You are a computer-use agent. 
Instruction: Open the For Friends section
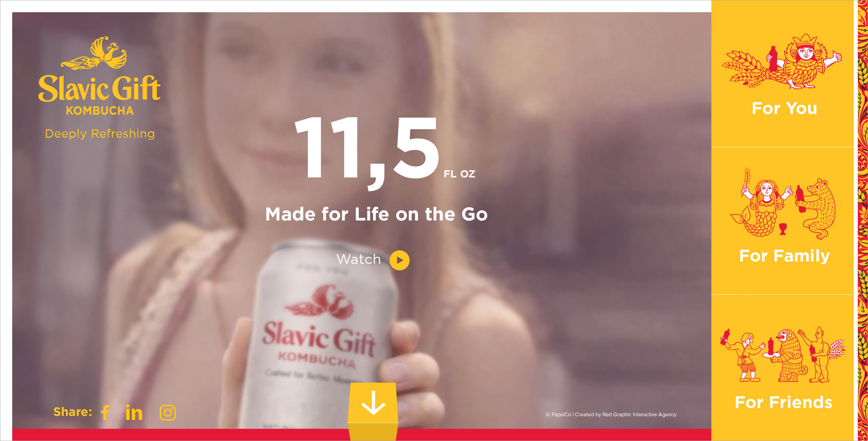[782, 368]
